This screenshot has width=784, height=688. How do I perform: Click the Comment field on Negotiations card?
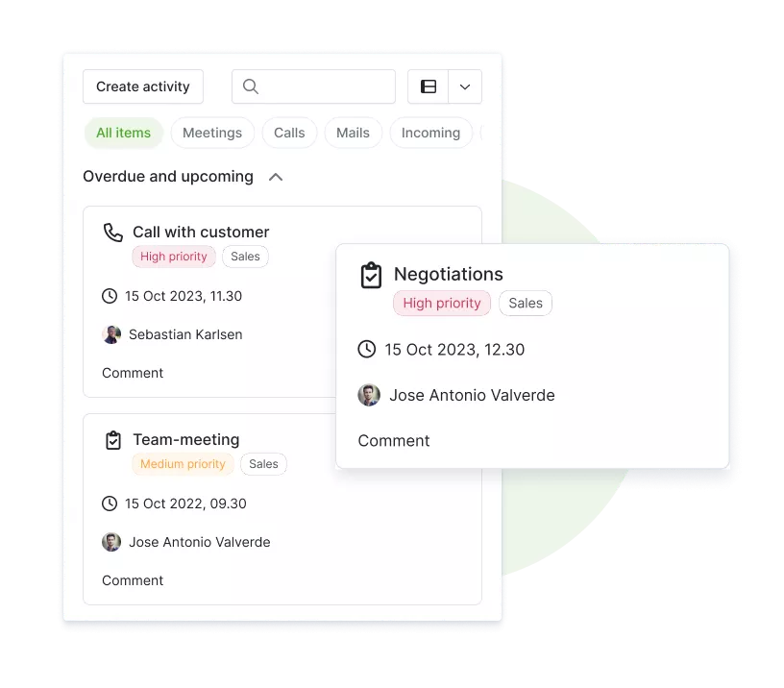[394, 440]
